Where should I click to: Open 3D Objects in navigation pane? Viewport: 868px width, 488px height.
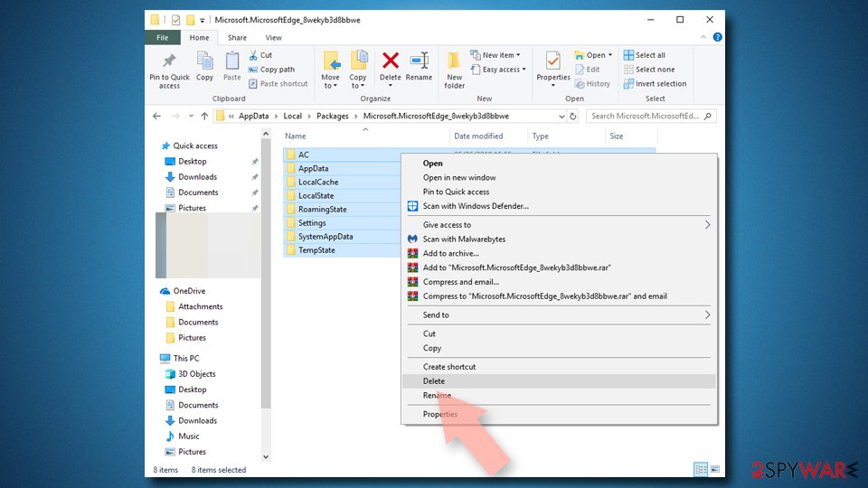(x=196, y=374)
